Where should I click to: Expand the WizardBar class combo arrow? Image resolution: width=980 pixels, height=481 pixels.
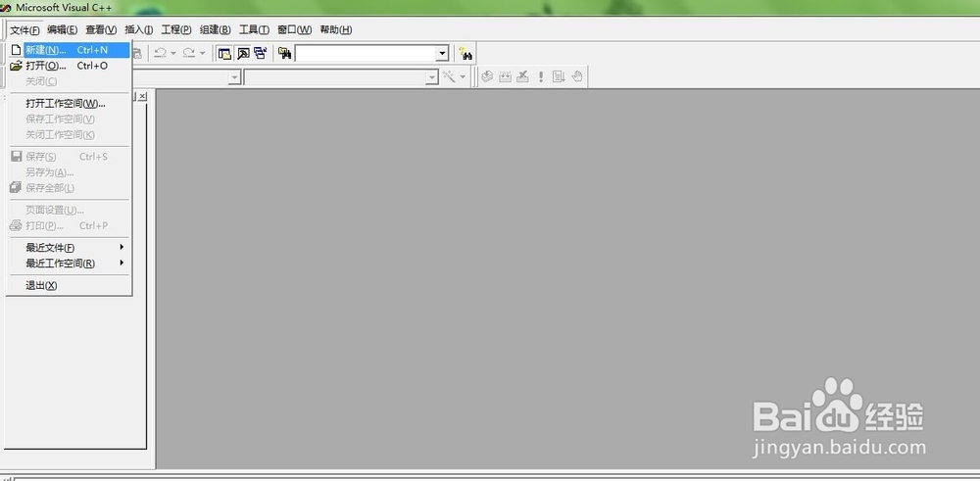point(234,76)
